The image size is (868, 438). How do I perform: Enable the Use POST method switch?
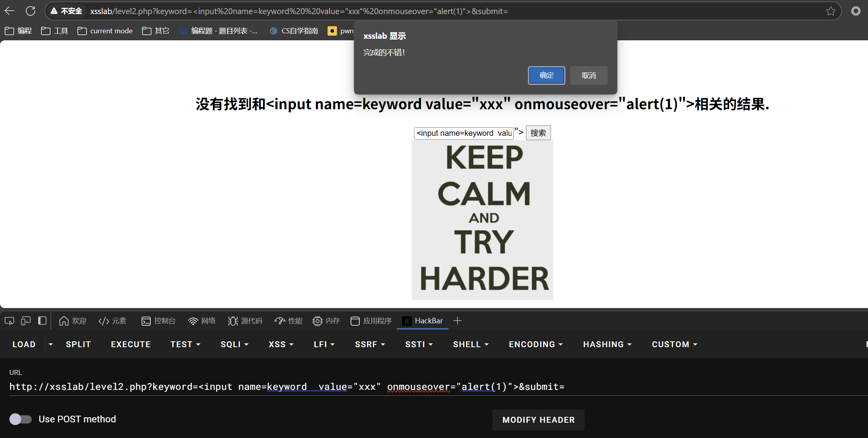(20, 419)
